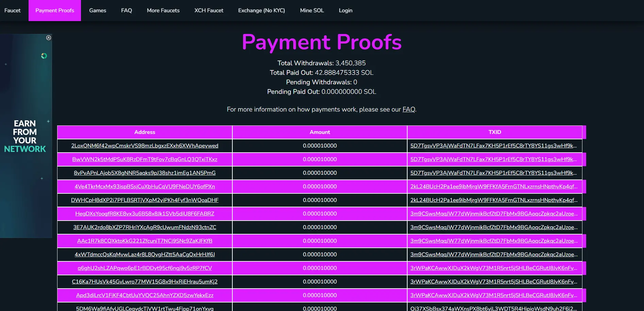
Task: Open address 8vPvAPnLAjob5X8gNNR5aqks link
Action: click(x=145, y=173)
